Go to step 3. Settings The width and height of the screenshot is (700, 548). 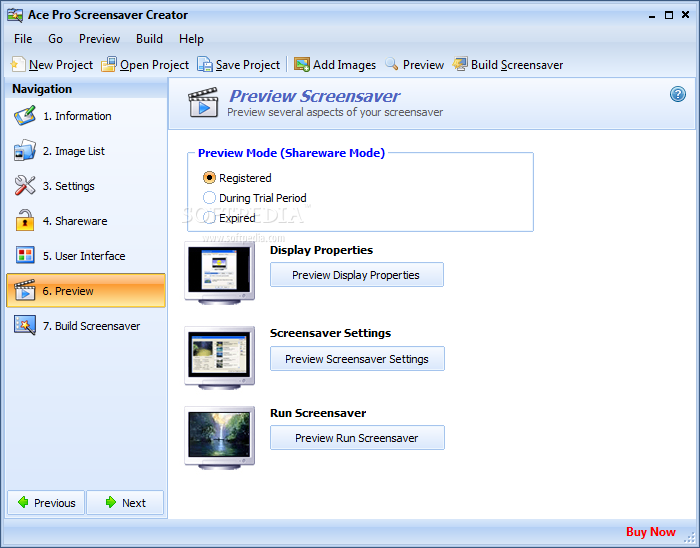86,186
